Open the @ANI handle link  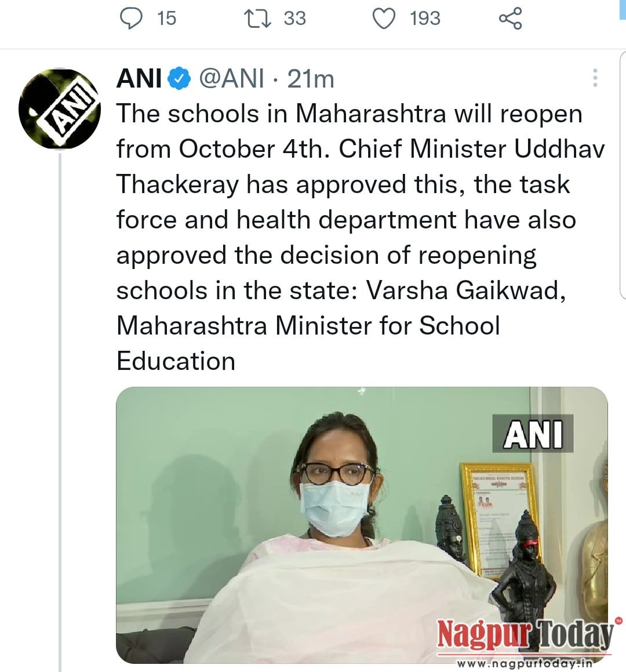click(x=232, y=79)
